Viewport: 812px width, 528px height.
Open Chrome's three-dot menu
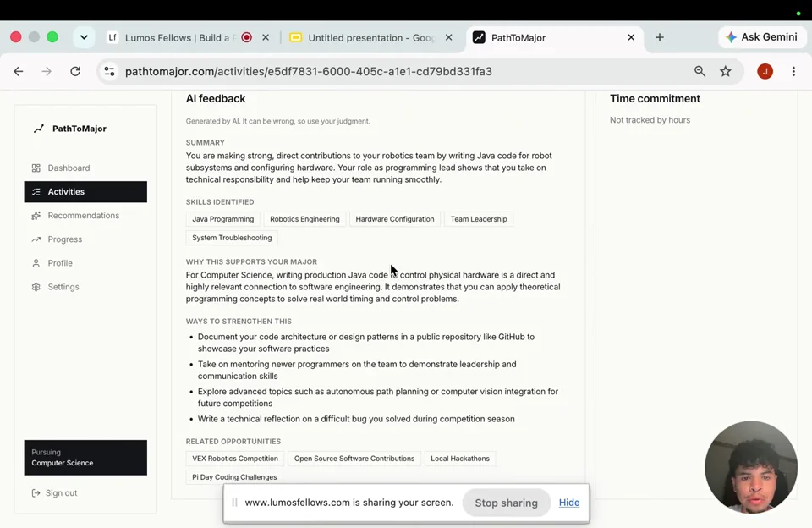point(793,72)
